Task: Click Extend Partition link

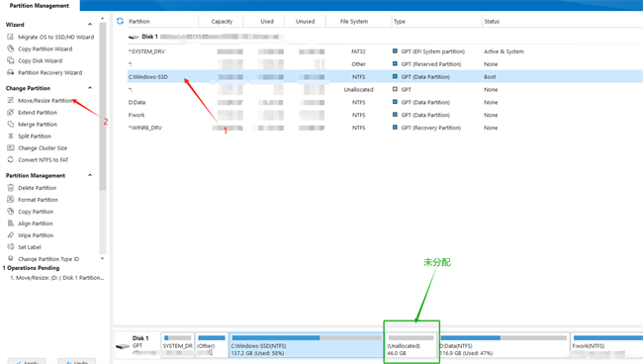Action: pyautogui.click(x=38, y=113)
